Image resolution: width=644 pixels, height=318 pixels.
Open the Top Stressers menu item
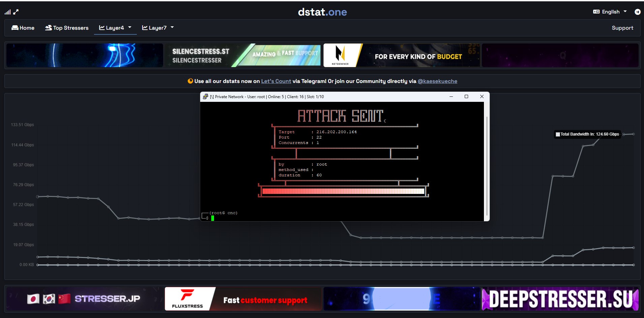(70, 28)
